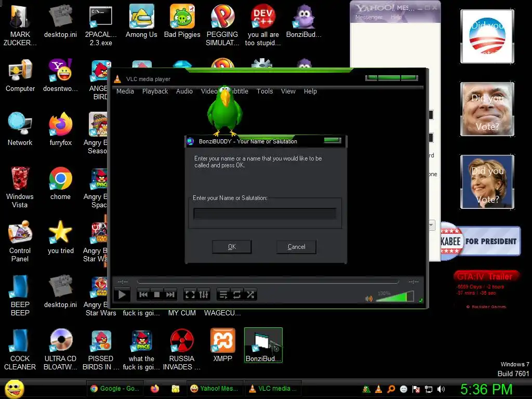The width and height of the screenshot is (532, 399).
Task: Click the Firefox icon in the taskbar
Action: click(155, 389)
